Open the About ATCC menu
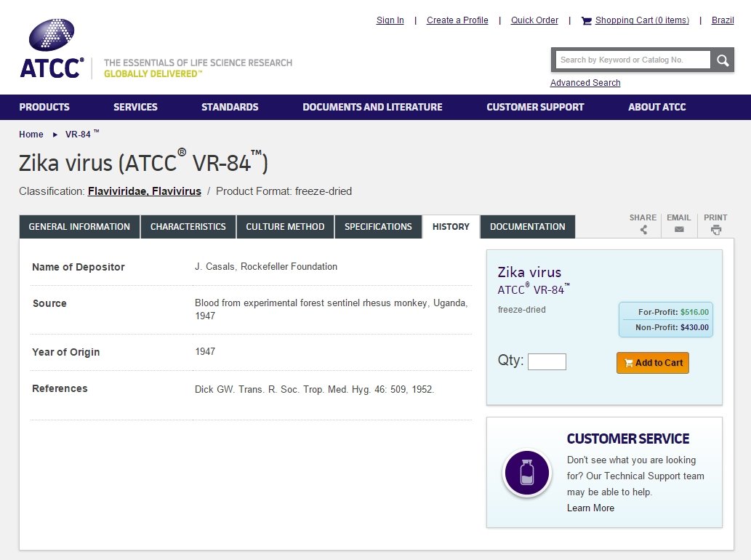751x560 pixels. (656, 108)
